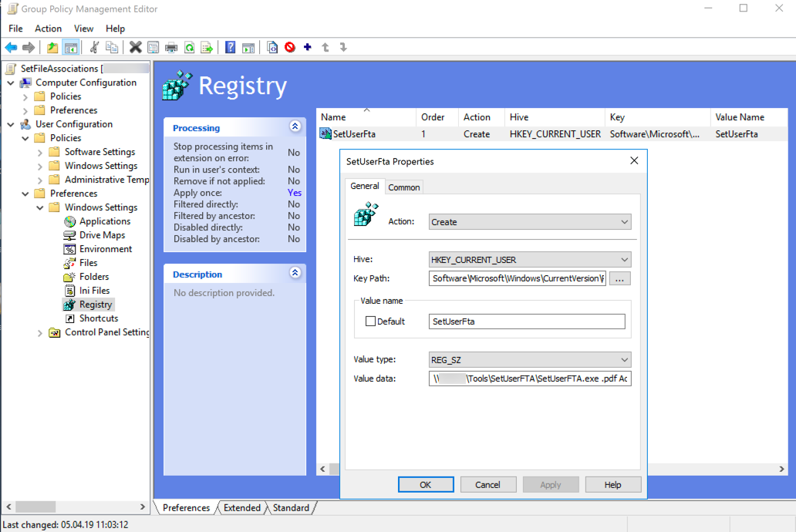Toggle the show/hide console tree icon
Image resolution: width=796 pixels, height=532 pixels.
[70, 48]
